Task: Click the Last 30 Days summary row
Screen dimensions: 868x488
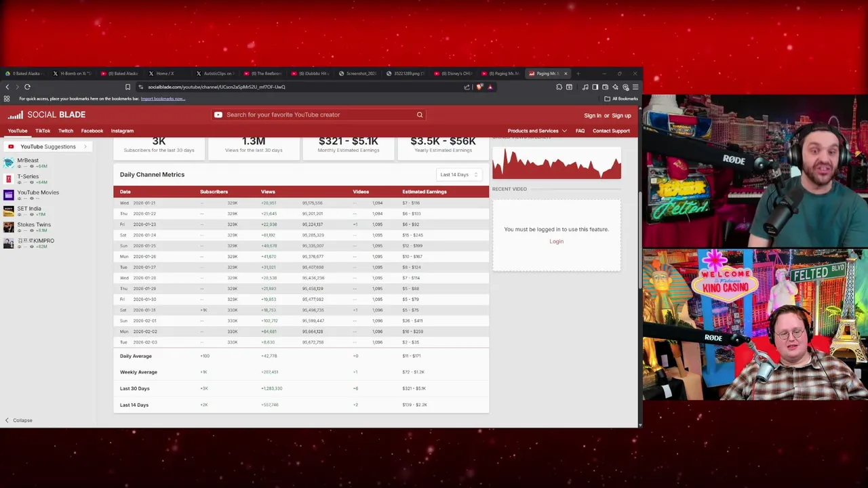Action: (x=301, y=388)
